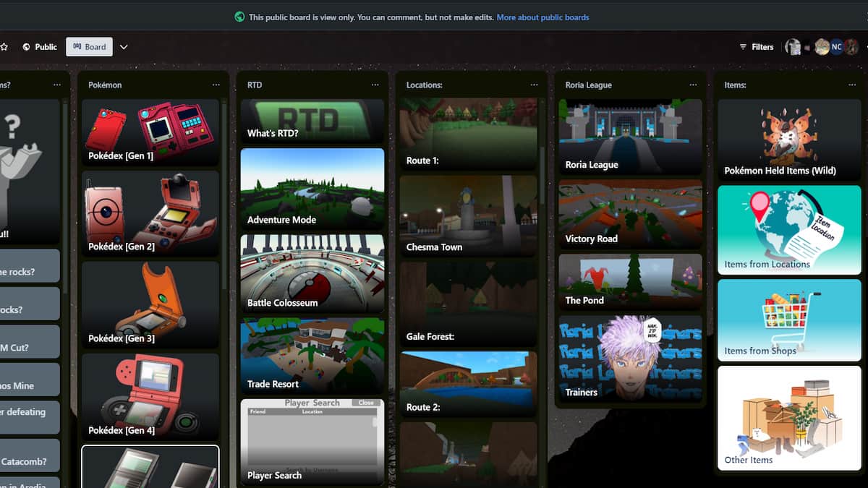Switch to the Board view
The width and height of the screenshot is (868, 488).
point(89,46)
